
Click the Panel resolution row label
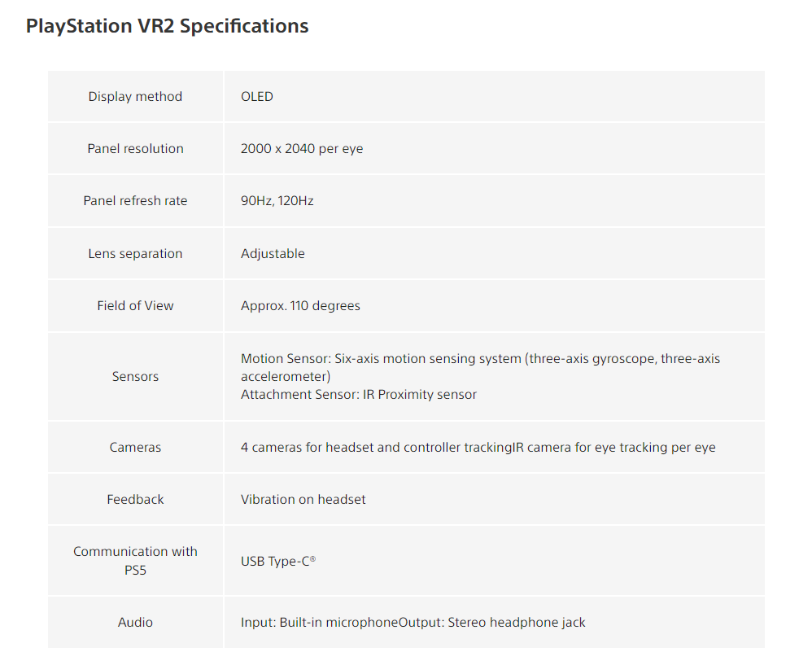[x=135, y=149]
